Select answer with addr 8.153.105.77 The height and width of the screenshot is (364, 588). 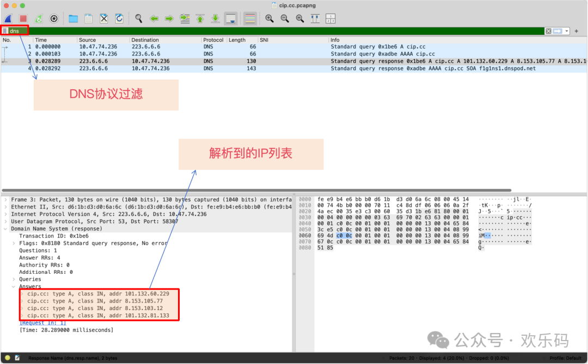point(95,301)
